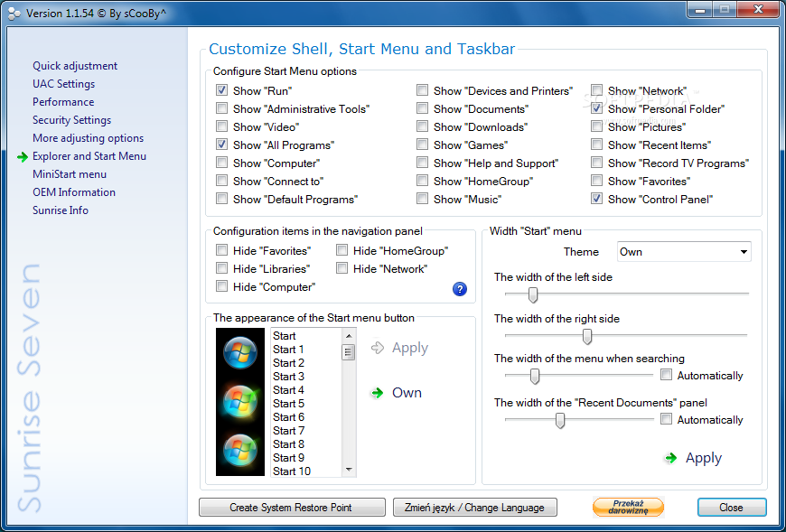786x532 pixels.
Task: Click the Przekaż darowiznę donate button
Action: coord(628,507)
